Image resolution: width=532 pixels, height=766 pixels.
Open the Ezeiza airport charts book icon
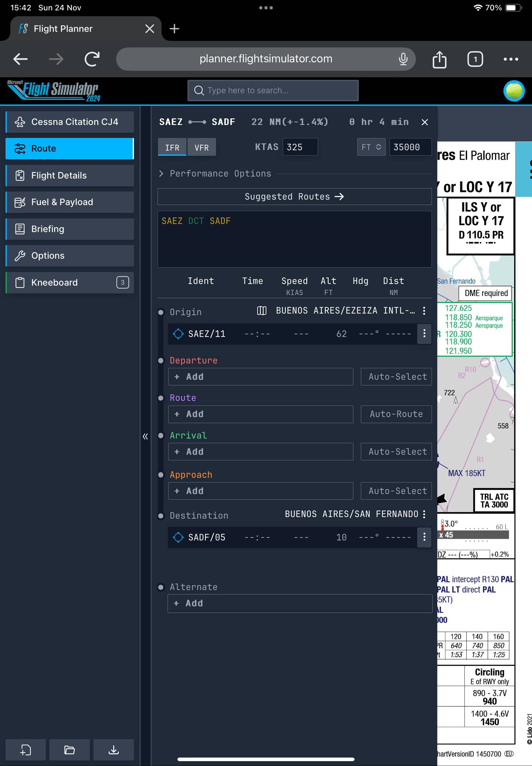pos(262,311)
